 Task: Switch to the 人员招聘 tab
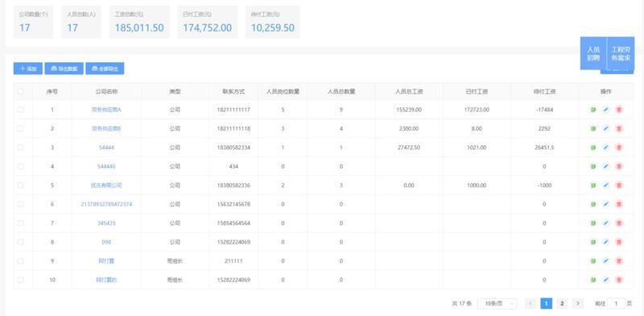[593, 53]
